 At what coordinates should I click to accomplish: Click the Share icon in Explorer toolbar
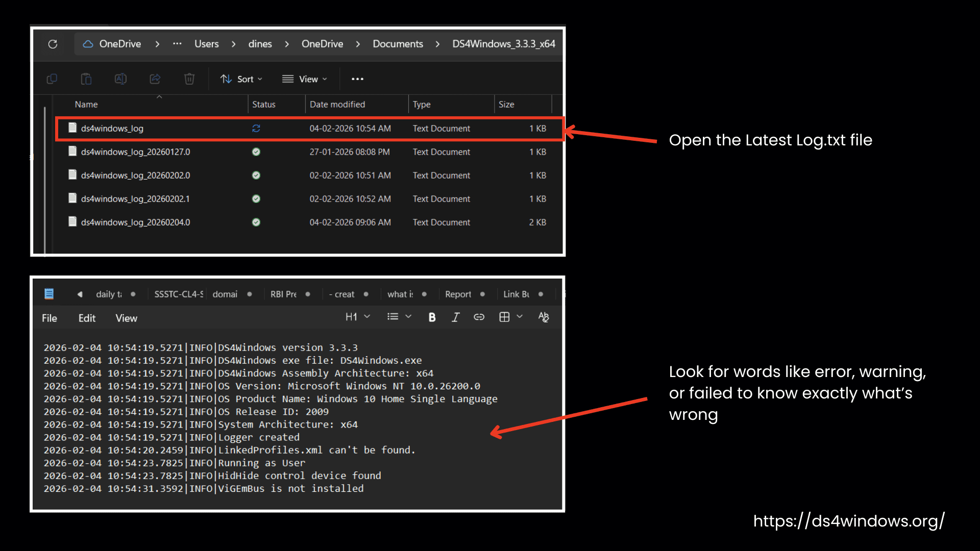point(155,79)
